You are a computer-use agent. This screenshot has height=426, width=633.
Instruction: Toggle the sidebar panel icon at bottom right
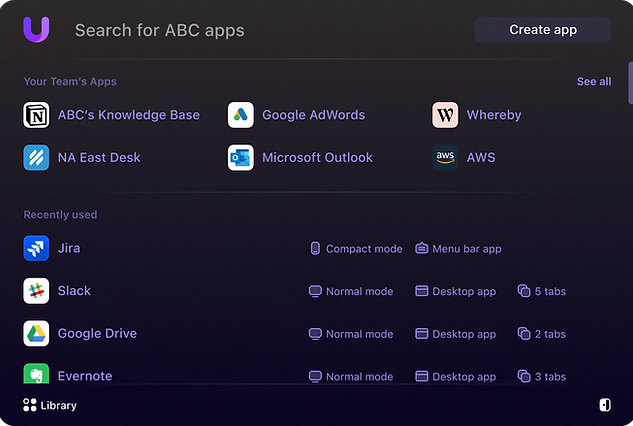tap(605, 405)
